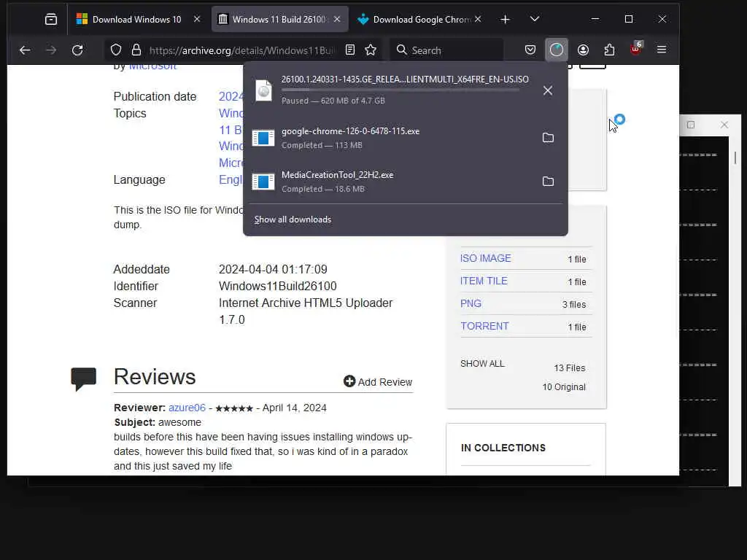747x560 pixels.
Task: Click IN COLLECTIONS heading
Action: [503, 448]
